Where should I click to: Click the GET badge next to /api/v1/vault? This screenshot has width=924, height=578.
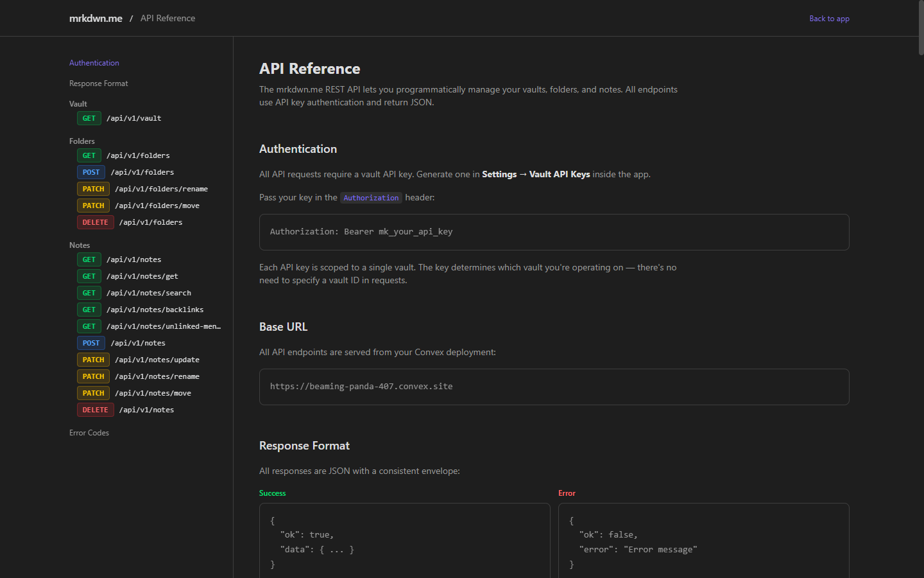(89, 118)
